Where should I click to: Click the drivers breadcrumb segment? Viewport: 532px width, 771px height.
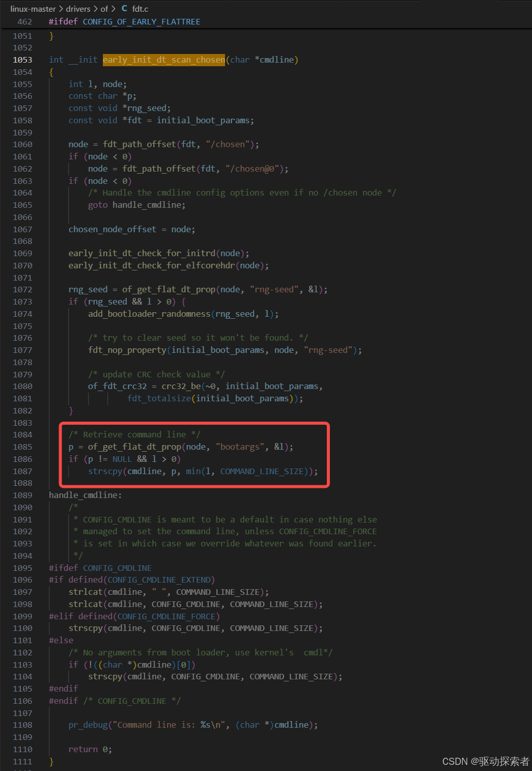[x=78, y=9]
